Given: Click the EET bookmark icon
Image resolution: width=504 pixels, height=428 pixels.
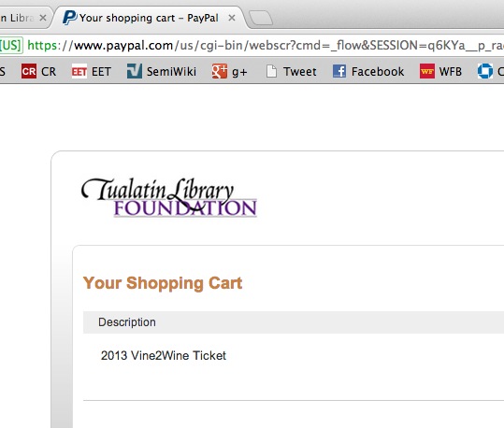Looking at the screenshot, I should point(79,71).
